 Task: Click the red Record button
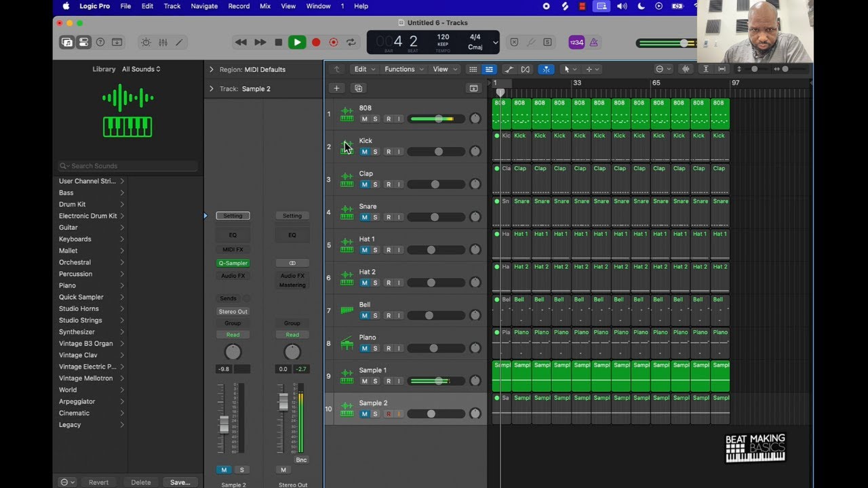[315, 42]
